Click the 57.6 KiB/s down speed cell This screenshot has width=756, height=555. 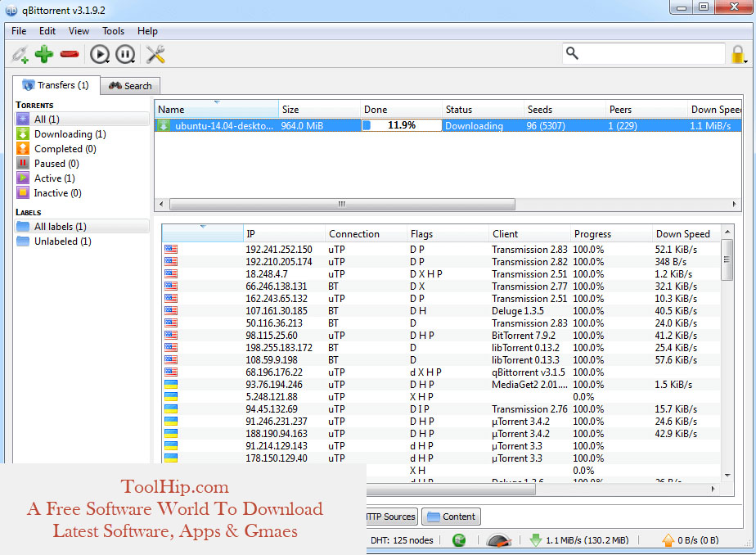tap(676, 360)
